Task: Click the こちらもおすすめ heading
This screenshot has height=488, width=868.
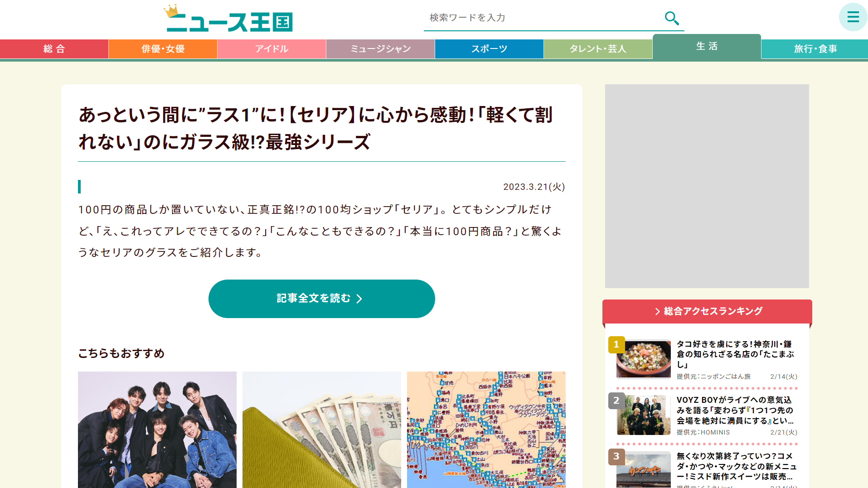Action: pyautogui.click(x=121, y=353)
